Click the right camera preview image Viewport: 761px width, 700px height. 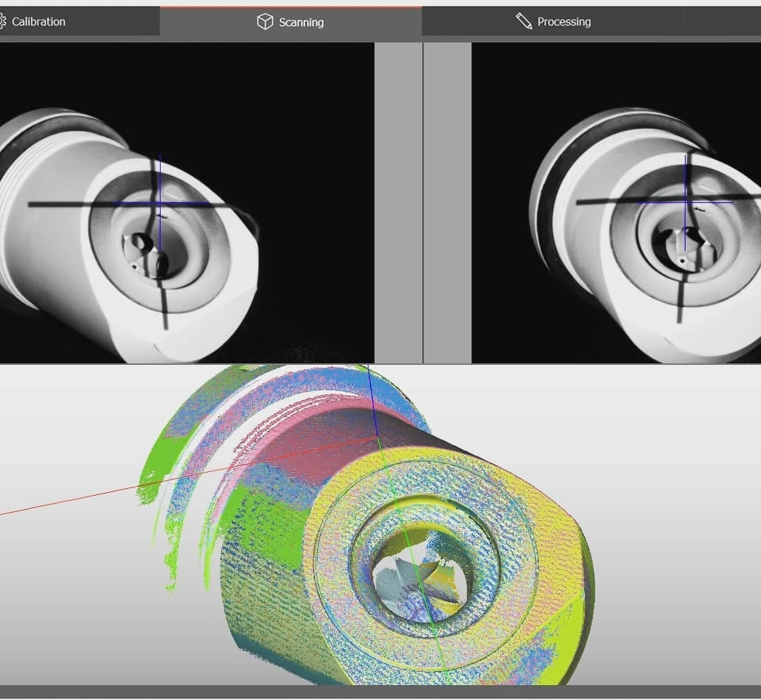pos(616,203)
